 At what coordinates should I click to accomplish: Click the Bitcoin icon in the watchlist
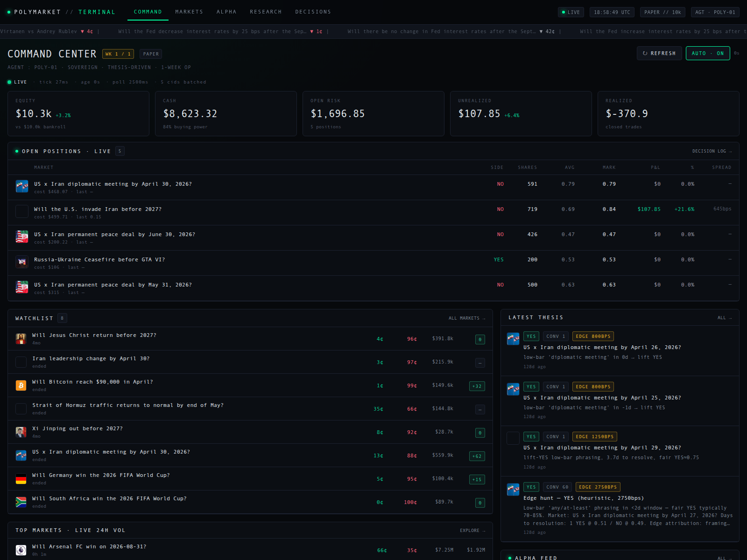click(x=21, y=385)
